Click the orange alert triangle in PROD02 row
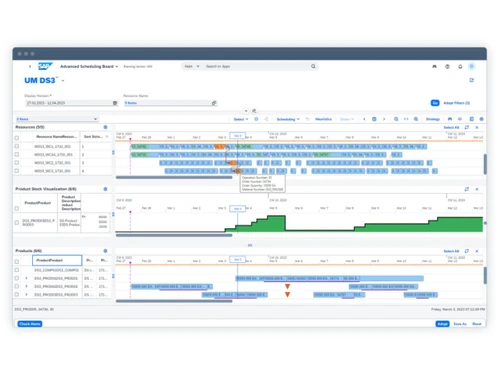Image resolution: width=500 pixels, height=375 pixels. tap(287, 286)
